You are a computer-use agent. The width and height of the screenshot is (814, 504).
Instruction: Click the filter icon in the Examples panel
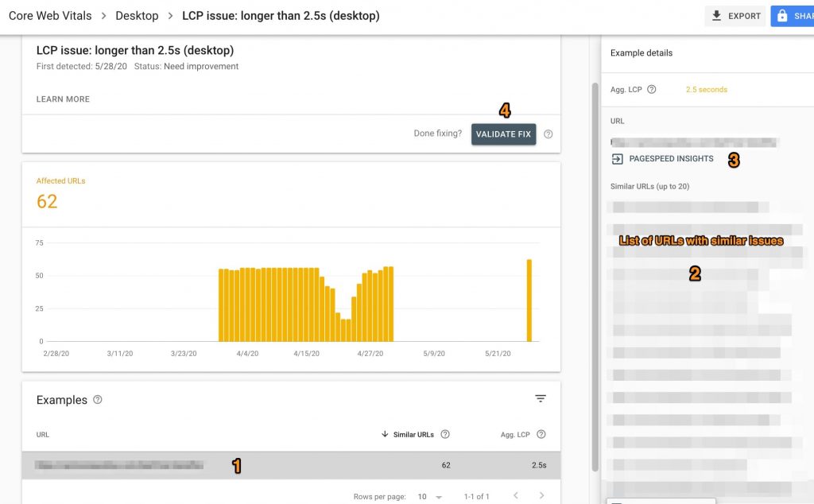541,399
